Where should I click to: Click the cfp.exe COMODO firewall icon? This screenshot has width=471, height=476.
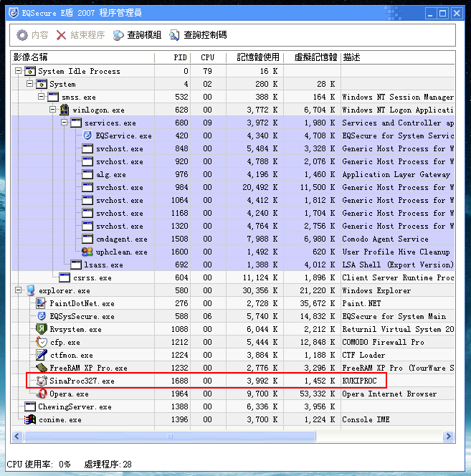[42, 342]
